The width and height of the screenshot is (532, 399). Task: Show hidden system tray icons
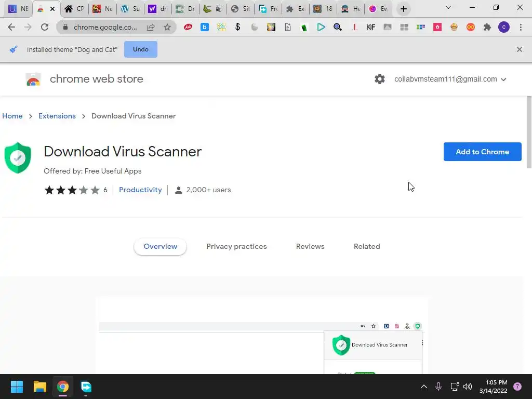(x=424, y=387)
